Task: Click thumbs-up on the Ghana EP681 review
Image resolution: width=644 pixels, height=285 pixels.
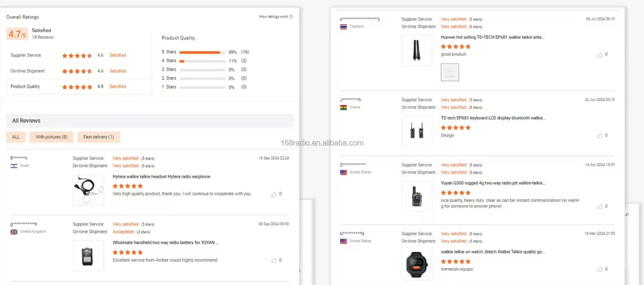Action: [x=600, y=136]
